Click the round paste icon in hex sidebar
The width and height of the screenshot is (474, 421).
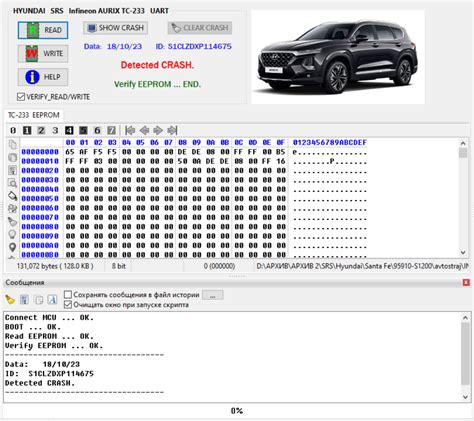(12, 157)
